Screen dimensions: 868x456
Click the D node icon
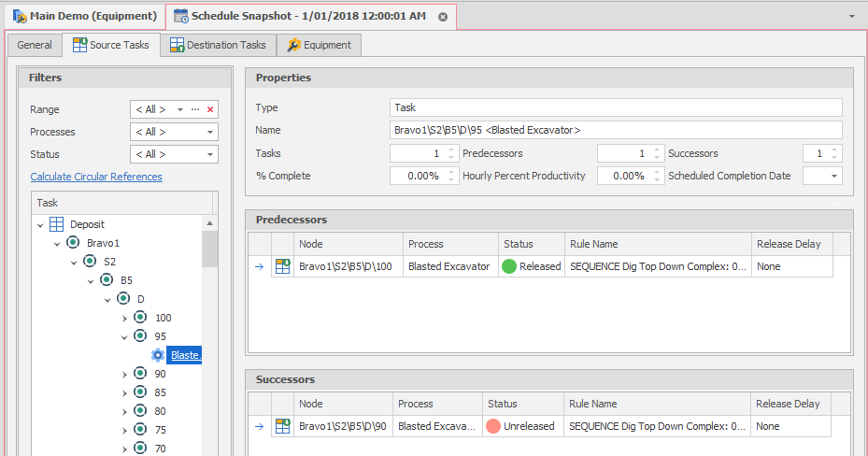click(123, 298)
